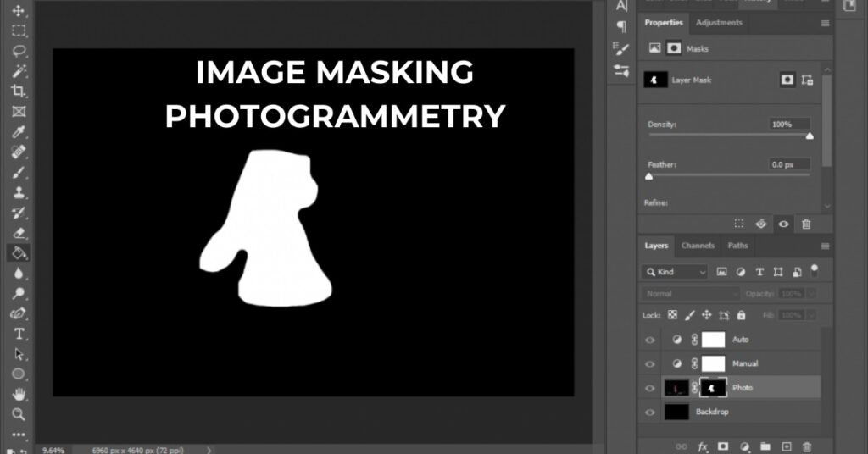Select the Crop tool

coord(19,91)
